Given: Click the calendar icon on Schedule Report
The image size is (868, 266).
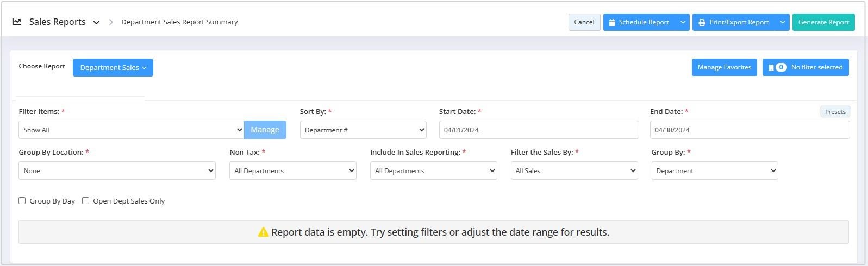Looking at the screenshot, I should coord(612,22).
